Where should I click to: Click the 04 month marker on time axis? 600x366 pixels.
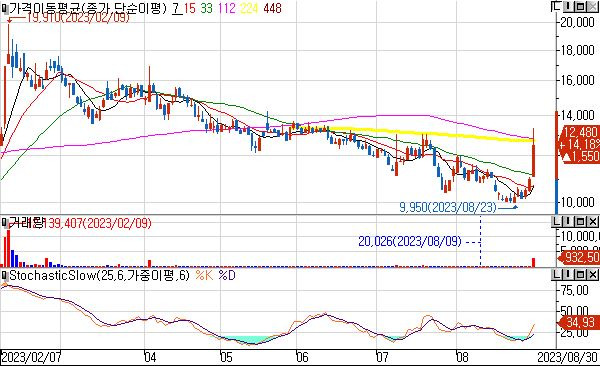pos(150,358)
